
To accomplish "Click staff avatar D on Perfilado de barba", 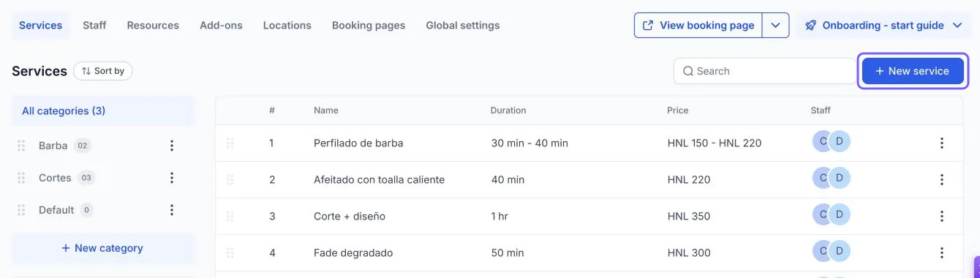I will coord(840,141).
